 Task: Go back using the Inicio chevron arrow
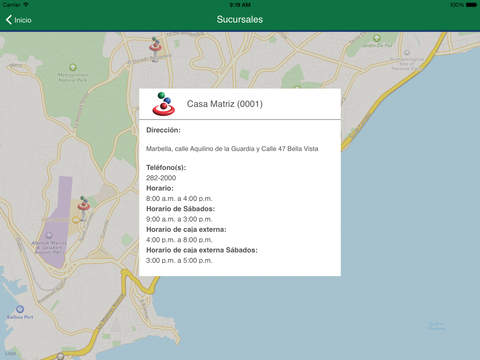click(x=9, y=20)
